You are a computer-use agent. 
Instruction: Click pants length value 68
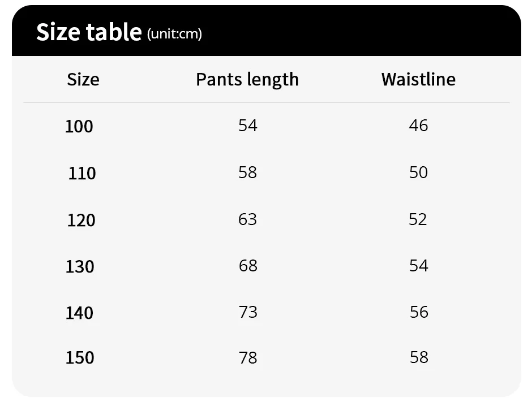248,265
